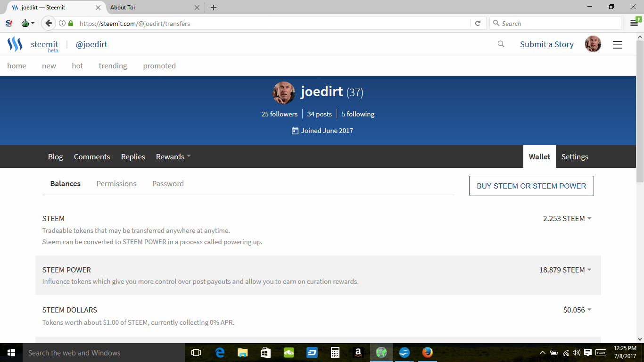Screen dimensions: 644x362
Task: Open the Windows Start menu
Action: 11,353
